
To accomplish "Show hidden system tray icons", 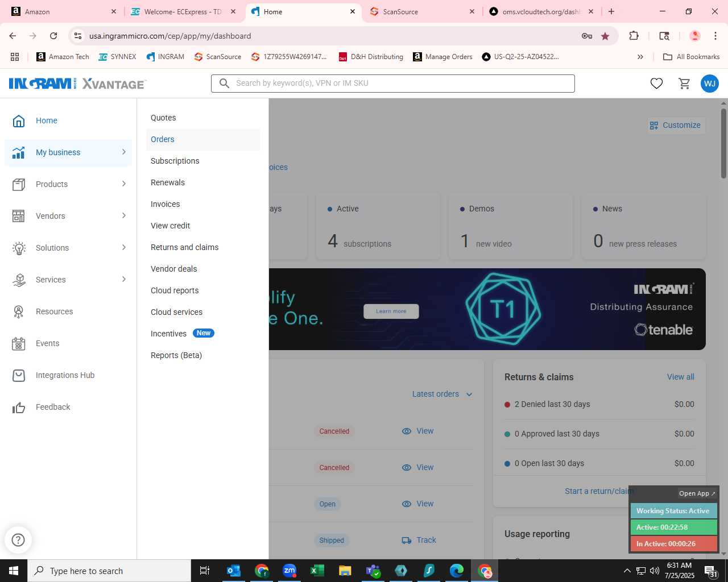I will [627, 571].
